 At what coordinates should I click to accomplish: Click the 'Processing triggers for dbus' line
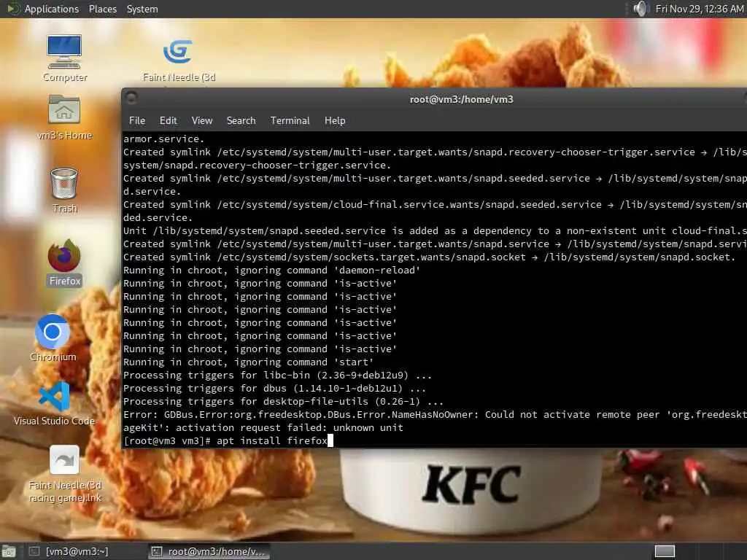pos(274,389)
